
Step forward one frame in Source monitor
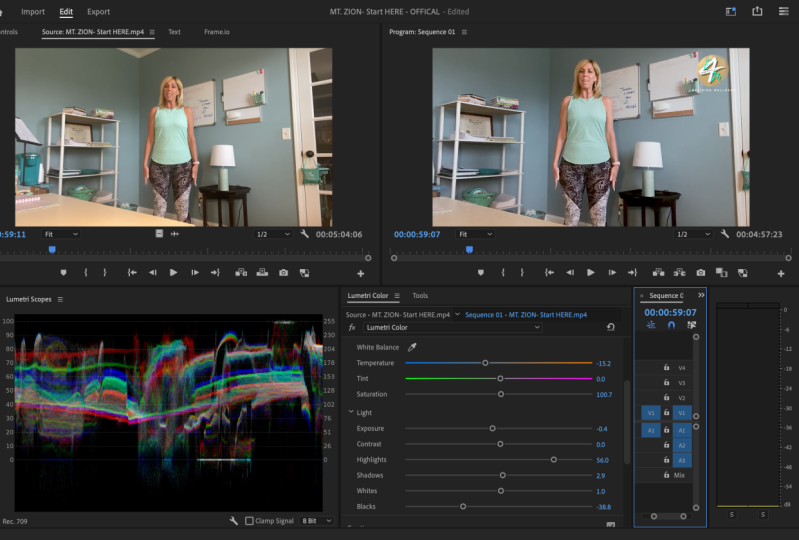[x=195, y=273]
